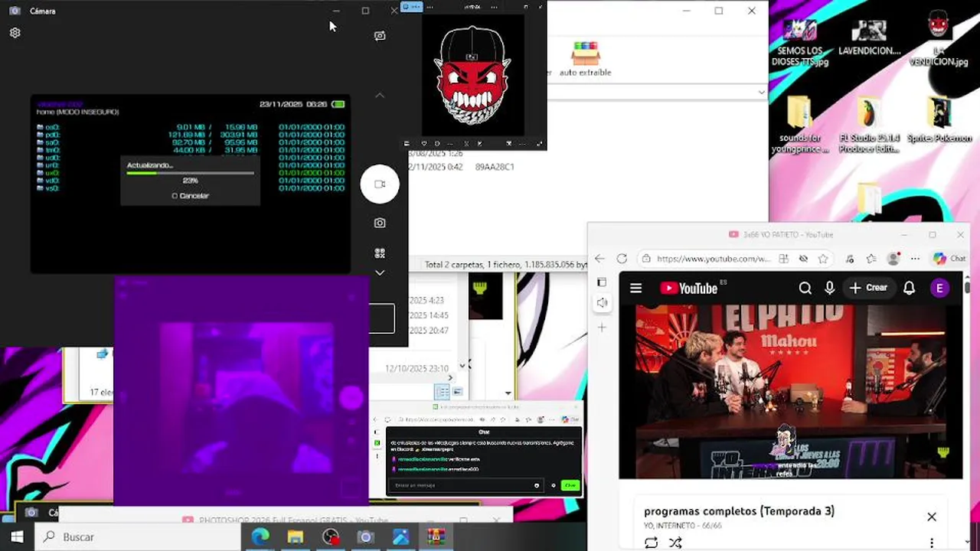This screenshot has height=551, width=980.
Task: Search YouTube by voice microphone
Action: [829, 289]
